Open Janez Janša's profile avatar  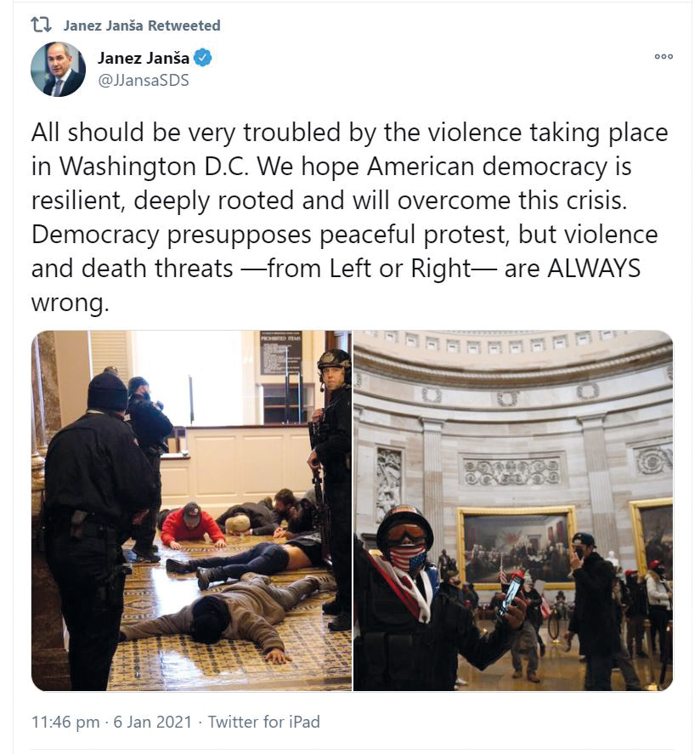click(58, 69)
